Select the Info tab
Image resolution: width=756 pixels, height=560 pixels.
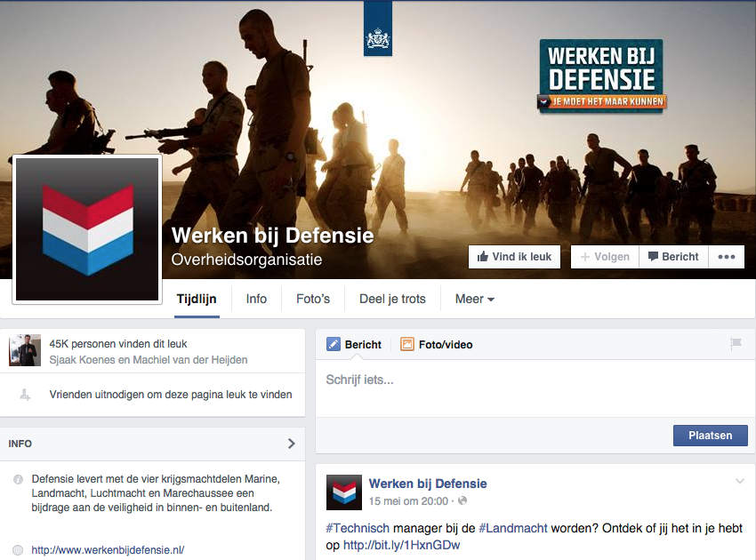coord(256,299)
